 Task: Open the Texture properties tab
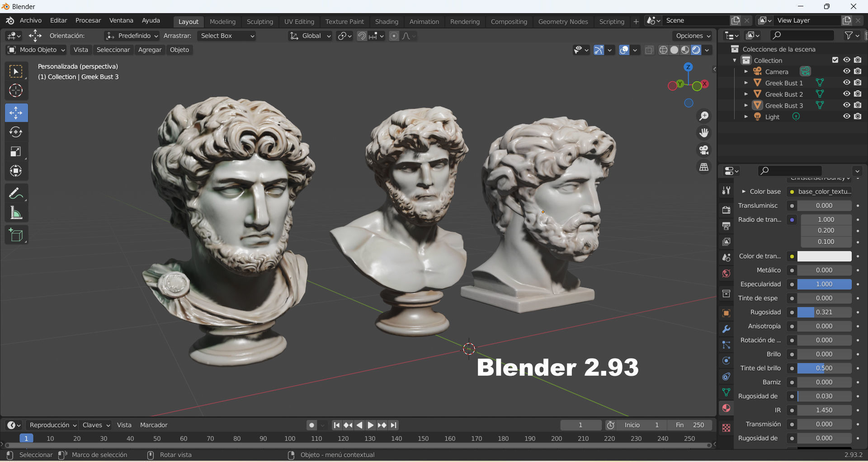pyautogui.click(x=726, y=428)
